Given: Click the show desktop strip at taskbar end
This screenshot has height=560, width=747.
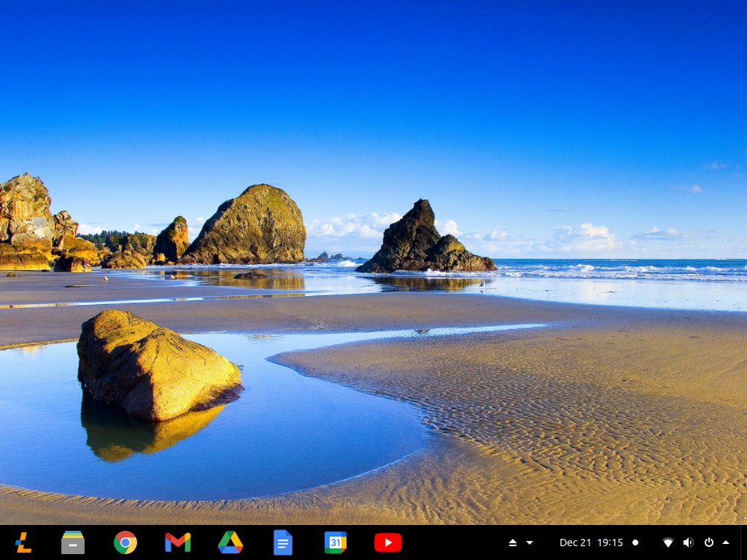Looking at the screenshot, I should click(x=743, y=542).
